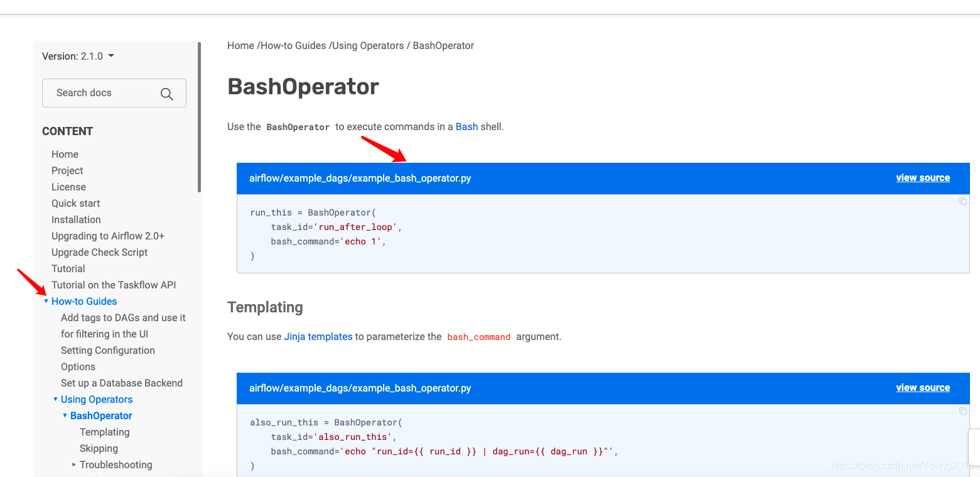Open Add tags to DAGs guide
980x477 pixels.
coord(123,326)
